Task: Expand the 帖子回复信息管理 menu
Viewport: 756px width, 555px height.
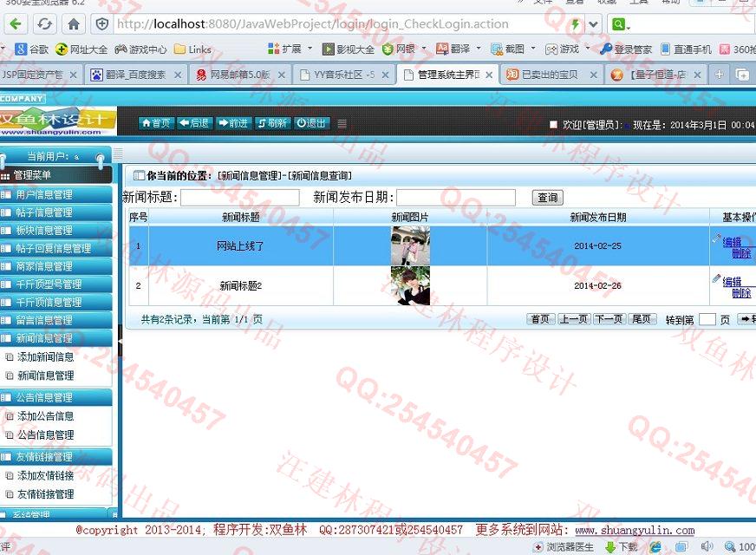Action: click(x=56, y=248)
